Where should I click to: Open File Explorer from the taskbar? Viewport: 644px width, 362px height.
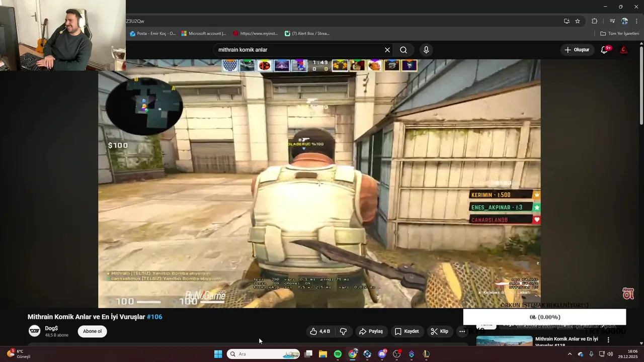coord(323,354)
